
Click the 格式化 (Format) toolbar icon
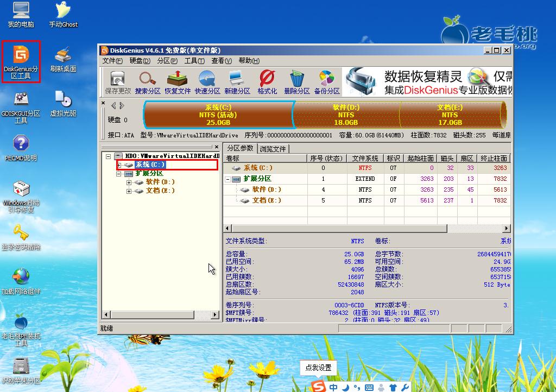(267, 83)
